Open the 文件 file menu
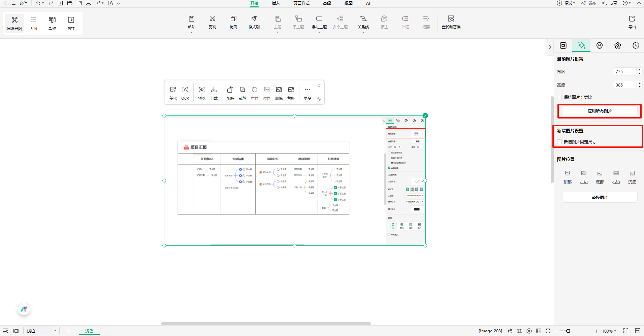The height and width of the screenshot is (336, 644). 23,3
